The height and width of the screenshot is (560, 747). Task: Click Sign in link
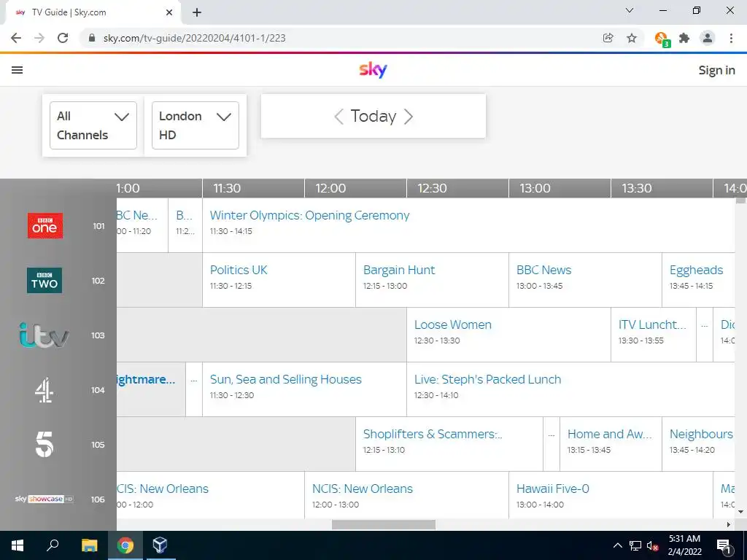[x=716, y=70]
